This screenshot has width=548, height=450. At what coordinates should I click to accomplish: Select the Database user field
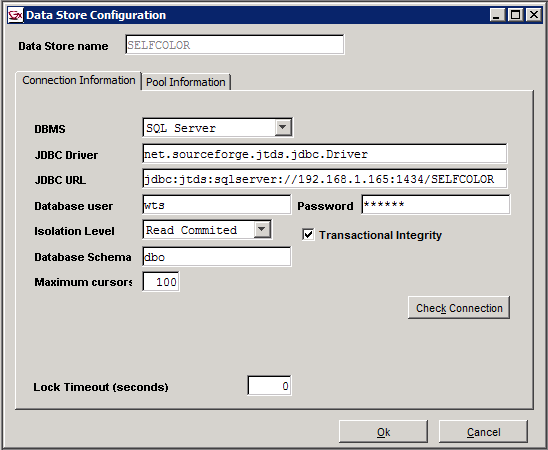217,205
